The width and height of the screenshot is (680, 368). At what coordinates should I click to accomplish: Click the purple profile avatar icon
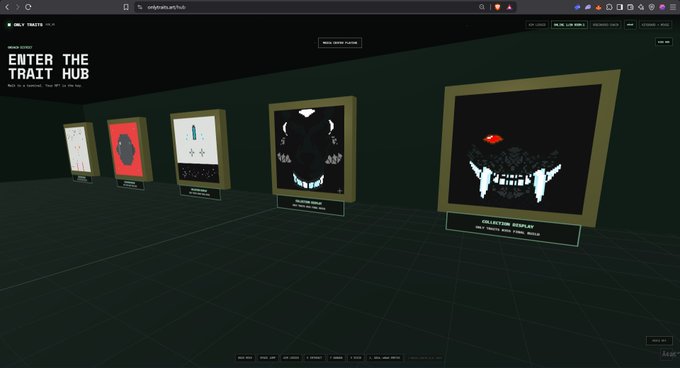[x=662, y=7]
